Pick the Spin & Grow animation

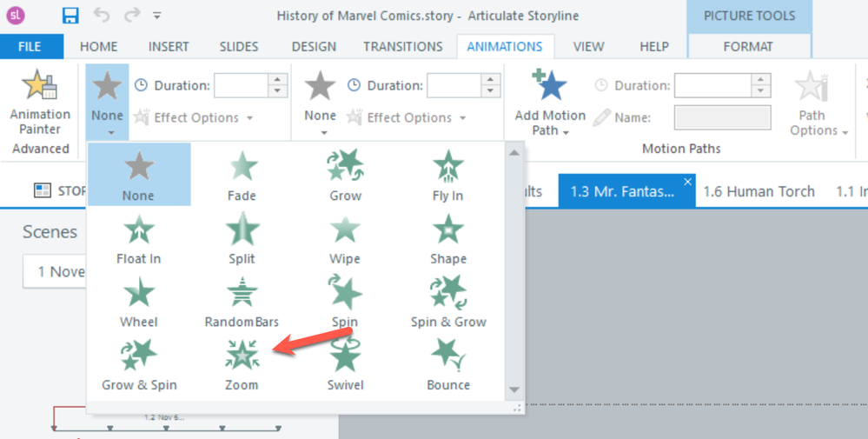click(x=447, y=300)
